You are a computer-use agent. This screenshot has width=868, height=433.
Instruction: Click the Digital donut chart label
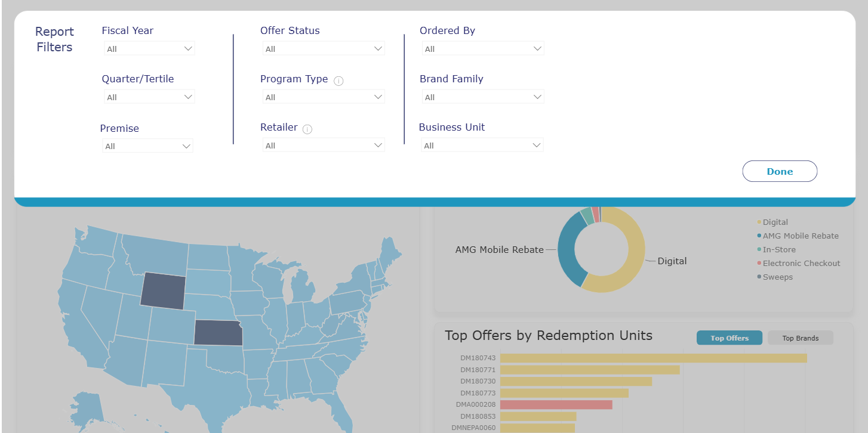pyautogui.click(x=672, y=261)
